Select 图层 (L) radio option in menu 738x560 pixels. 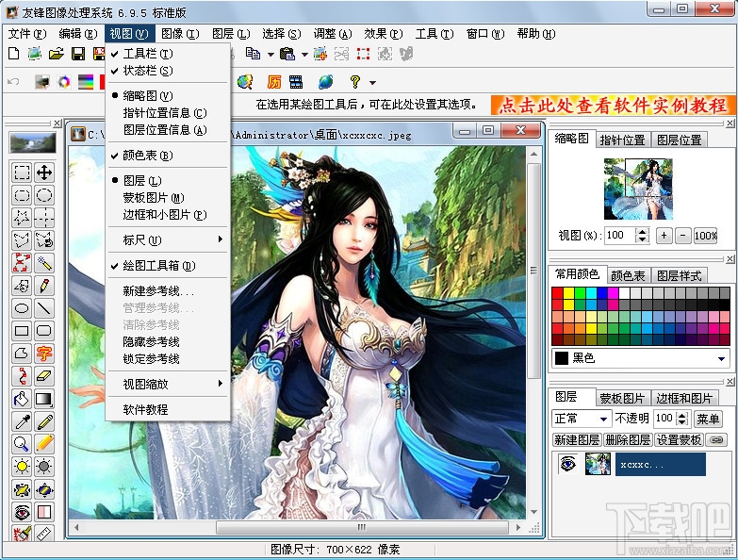pos(168,181)
